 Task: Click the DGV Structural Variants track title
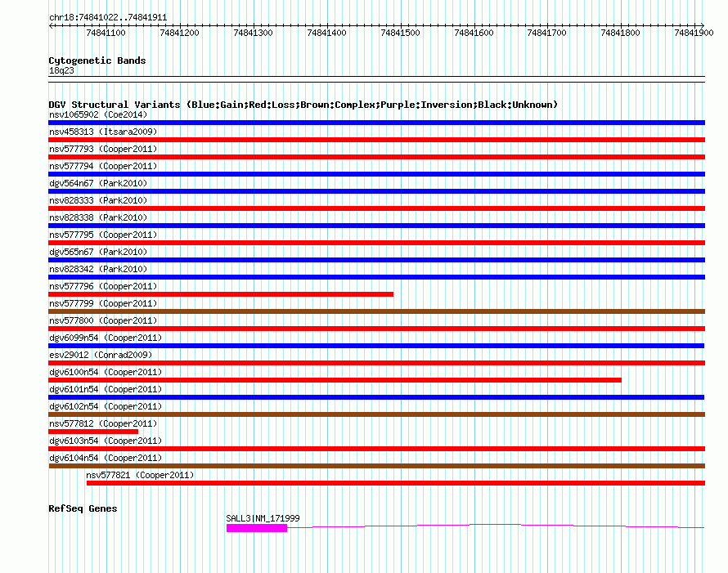(303, 105)
